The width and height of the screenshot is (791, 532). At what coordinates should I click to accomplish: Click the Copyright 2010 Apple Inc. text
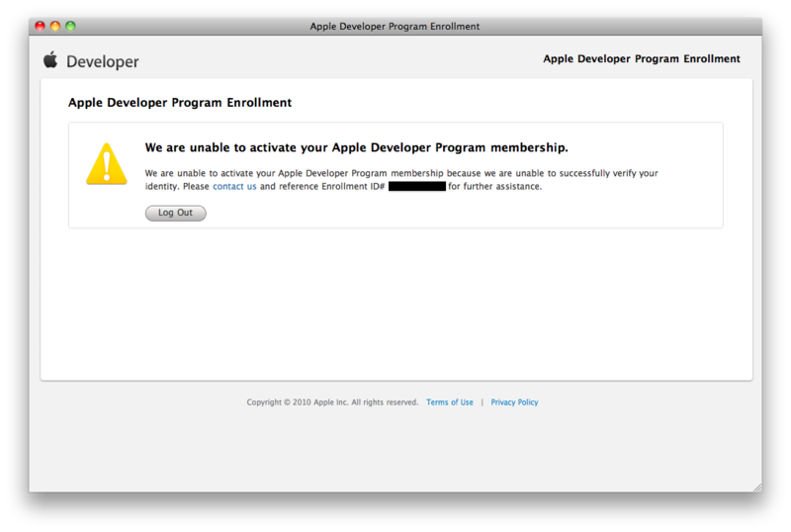[x=332, y=402]
